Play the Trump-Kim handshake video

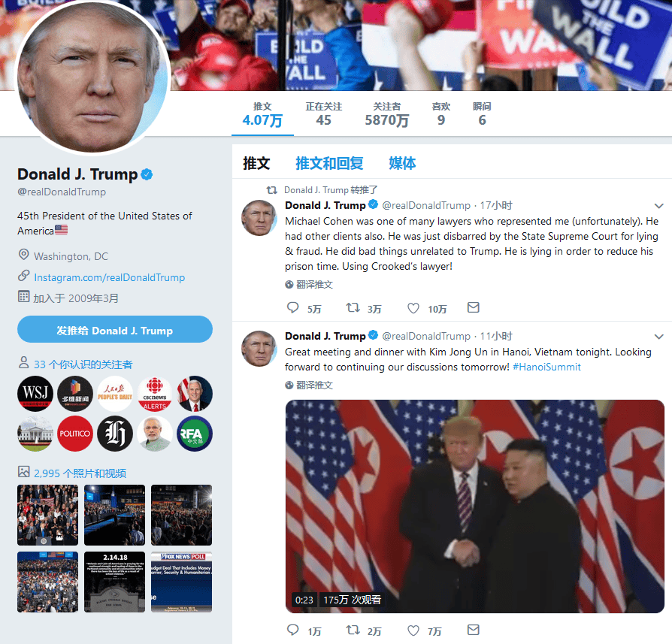pyautogui.click(x=475, y=506)
